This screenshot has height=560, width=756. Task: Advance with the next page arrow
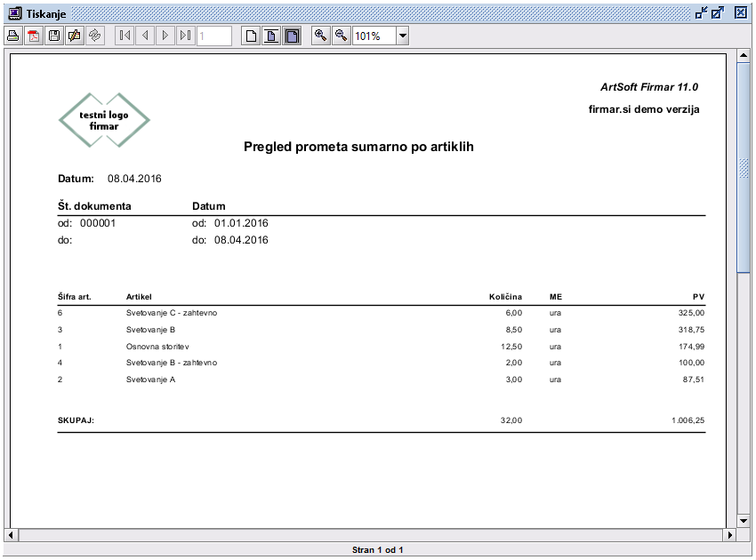165,36
